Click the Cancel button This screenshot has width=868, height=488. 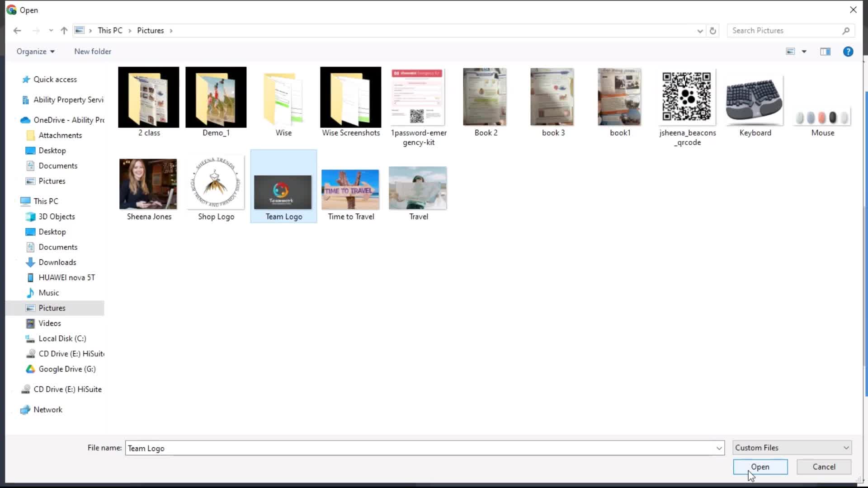click(x=824, y=467)
